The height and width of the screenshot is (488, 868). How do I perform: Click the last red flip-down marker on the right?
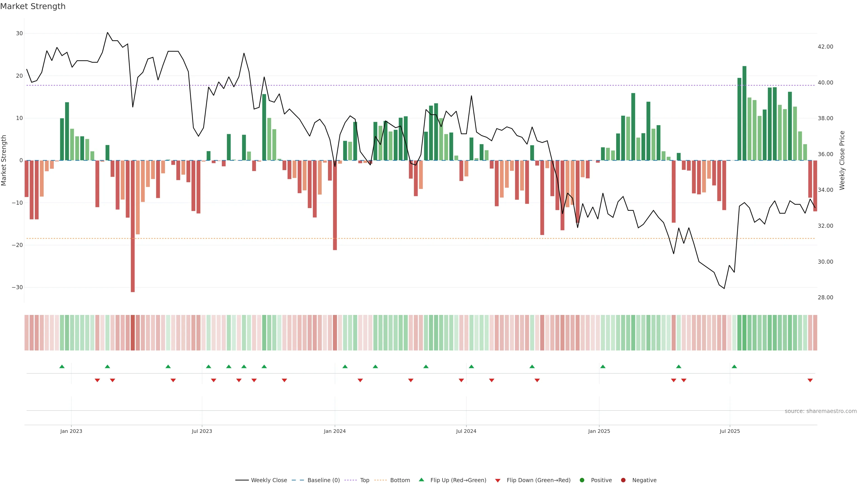click(x=810, y=380)
